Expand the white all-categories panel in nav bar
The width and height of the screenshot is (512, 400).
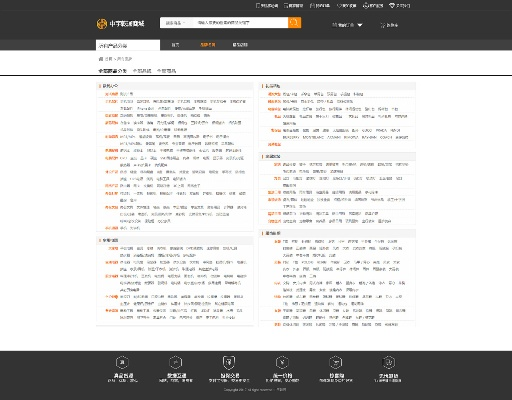[x=128, y=45]
